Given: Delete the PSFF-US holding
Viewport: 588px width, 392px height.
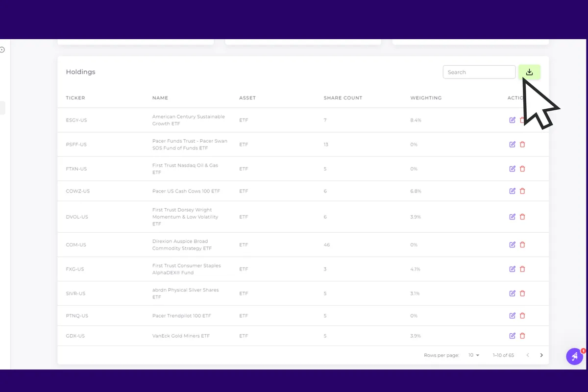Looking at the screenshot, I should pos(522,144).
